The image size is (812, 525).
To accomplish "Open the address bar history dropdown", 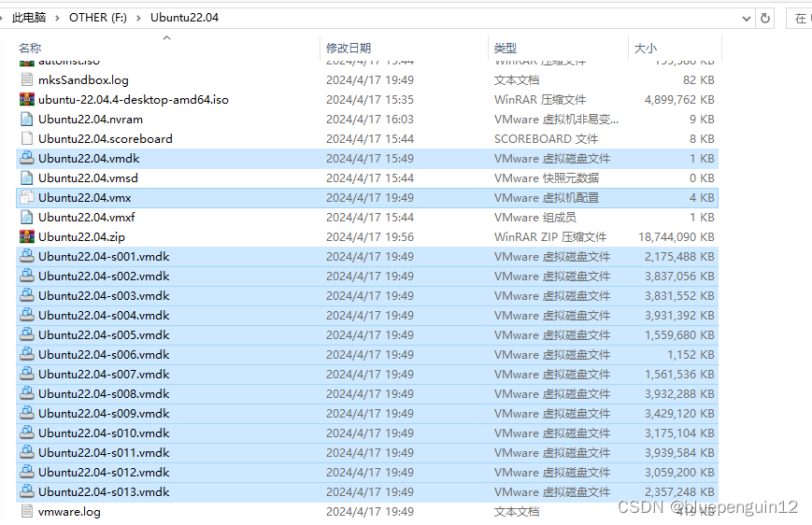I will pos(747,19).
